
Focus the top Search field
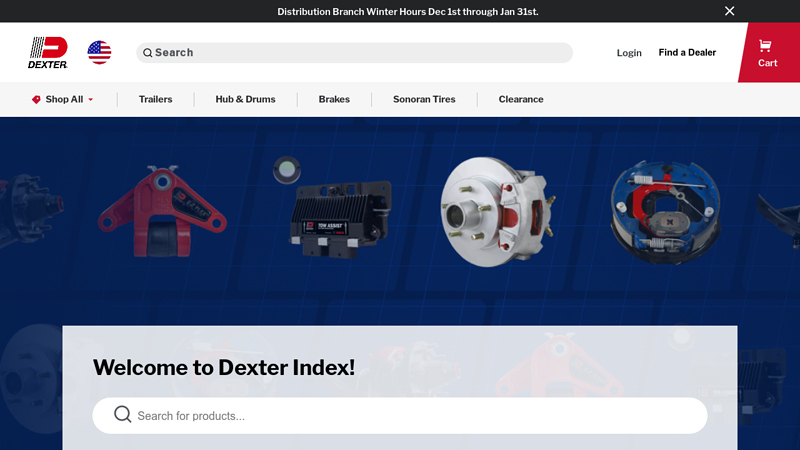(x=355, y=53)
